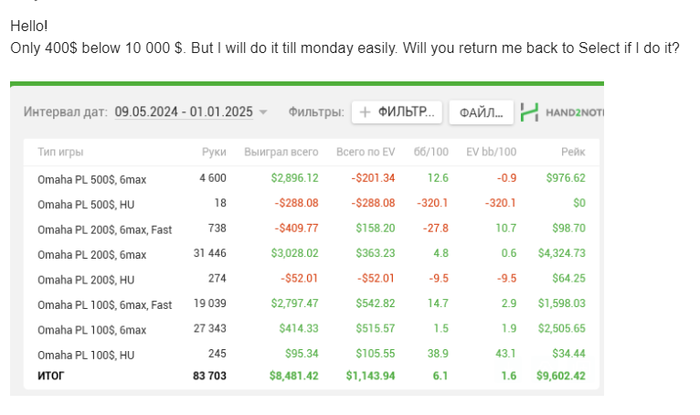Image resolution: width=700 pixels, height=415 pixels.
Task: Click the plus icon on the filter button
Action: (x=366, y=112)
